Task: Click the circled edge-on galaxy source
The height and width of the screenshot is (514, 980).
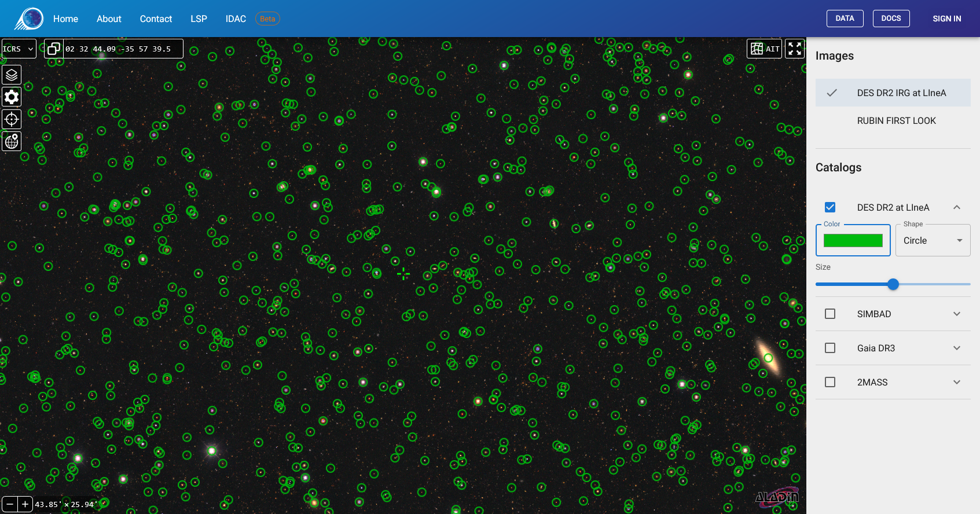Action: click(x=768, y=358)
